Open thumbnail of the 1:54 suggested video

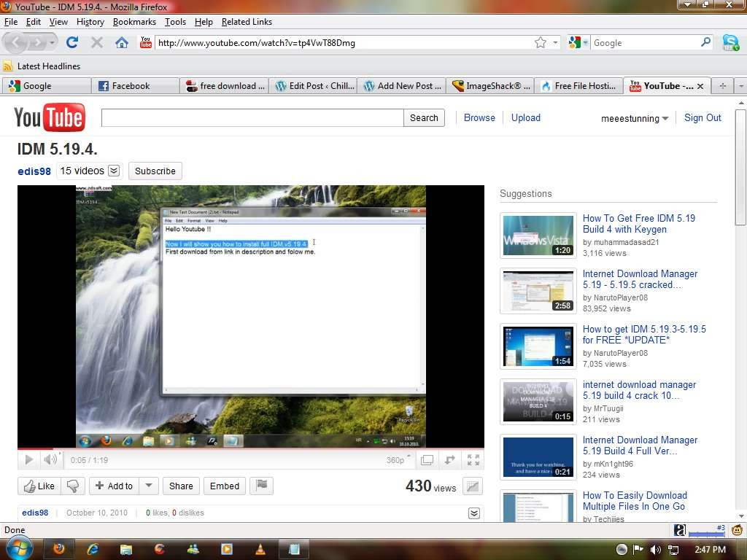(x=538, y=346)
